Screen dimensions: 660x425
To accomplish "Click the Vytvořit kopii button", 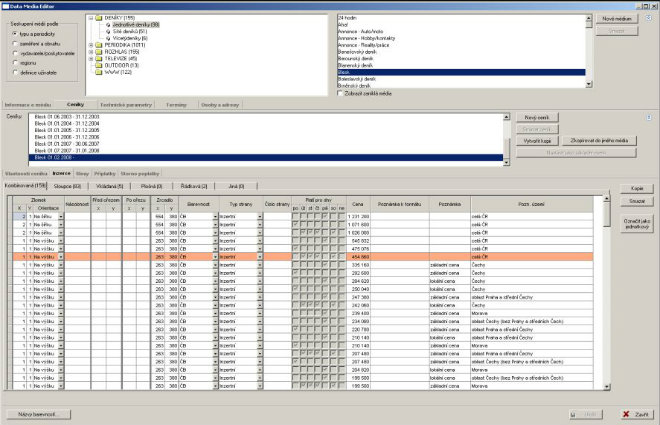I will [x=537, y=141].
